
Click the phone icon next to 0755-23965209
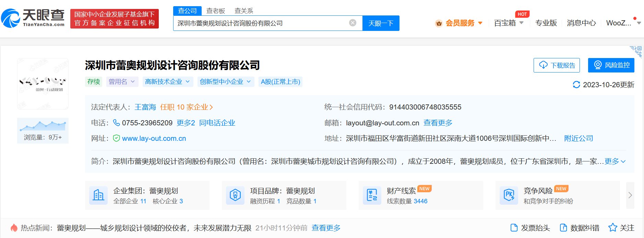pos(117,123)
